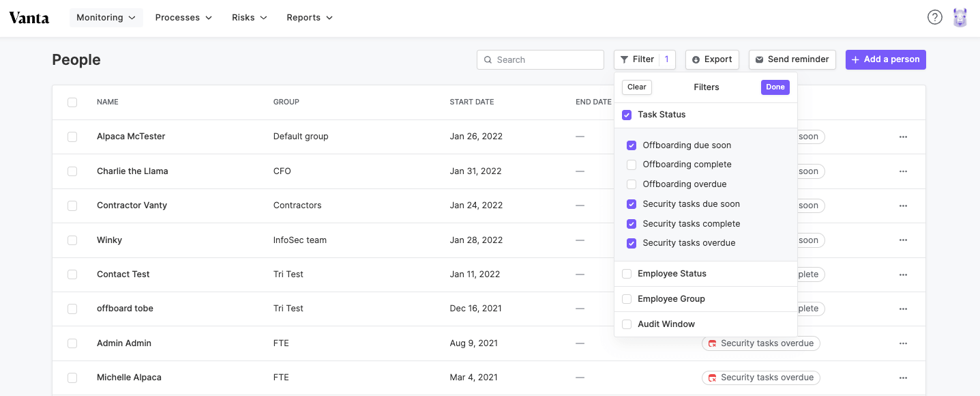Viewport: 980px width, 396px height.
Task: Select the Charlie the Llama row checkbox
Action: pyautogui.click(x=72, y=171)
